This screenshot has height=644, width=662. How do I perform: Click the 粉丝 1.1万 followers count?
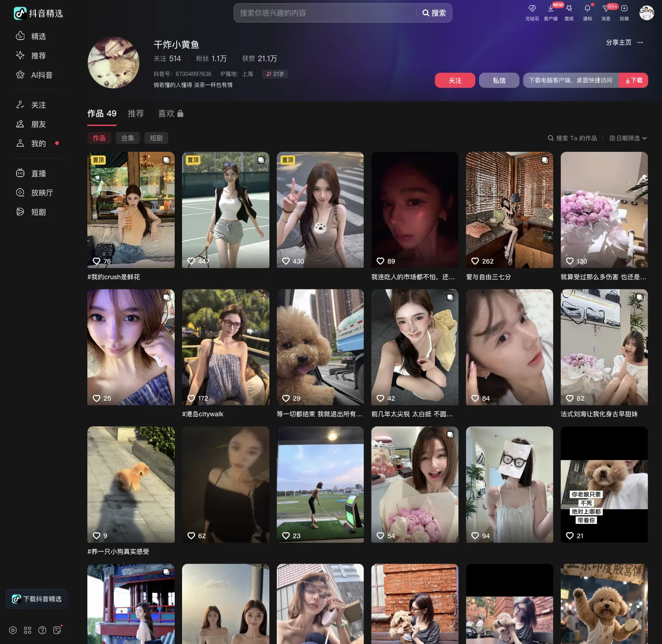click(x=211, y=58)
